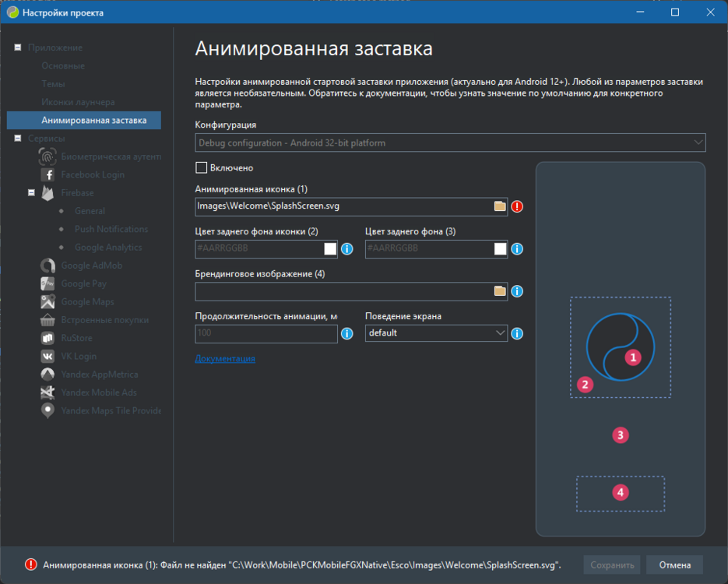Click the Yandex AppMetrica icon
The height and width of the screenshot is (584, 728).
tap(47, 375)
